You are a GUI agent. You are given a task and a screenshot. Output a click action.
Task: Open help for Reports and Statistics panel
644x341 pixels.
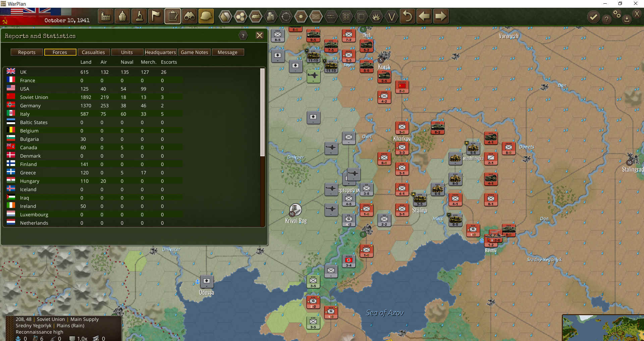coord(243,36)
